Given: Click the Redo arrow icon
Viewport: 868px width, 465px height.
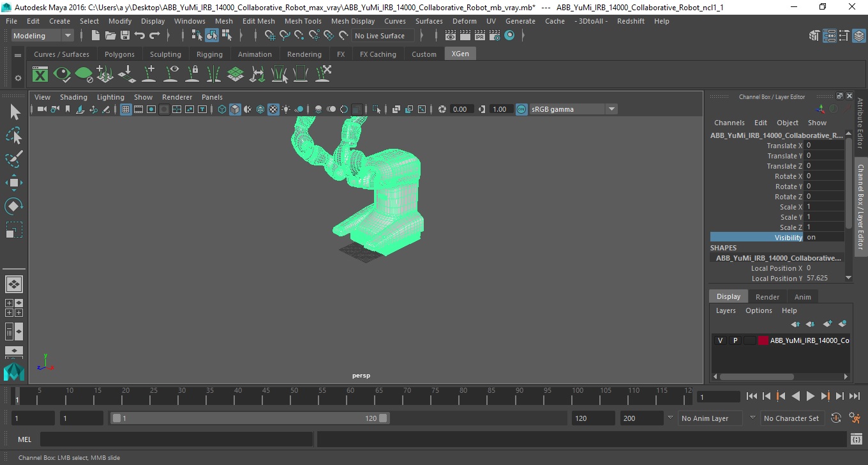Looking at the screenshot, I should [154, 36].
